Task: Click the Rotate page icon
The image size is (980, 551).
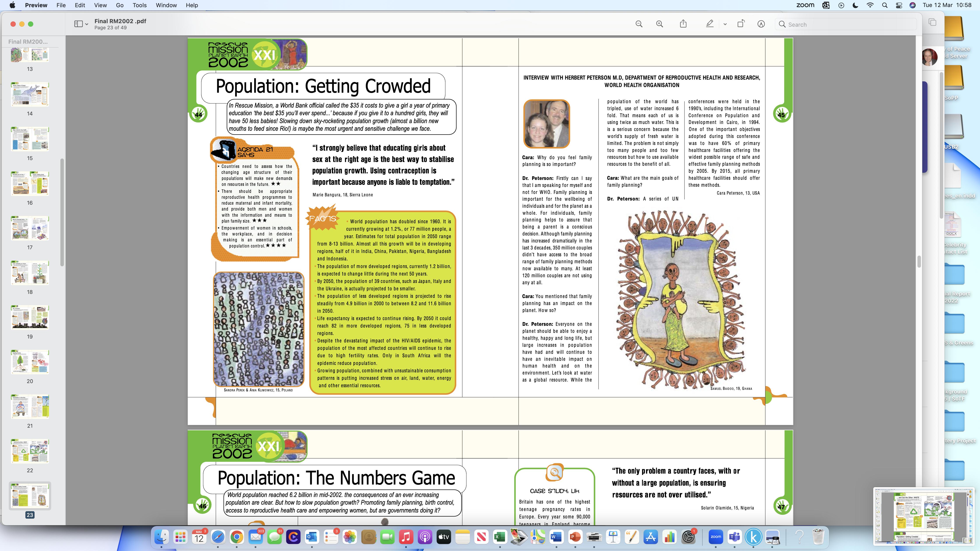Action: pyautogui.click(x=740, y=24)
